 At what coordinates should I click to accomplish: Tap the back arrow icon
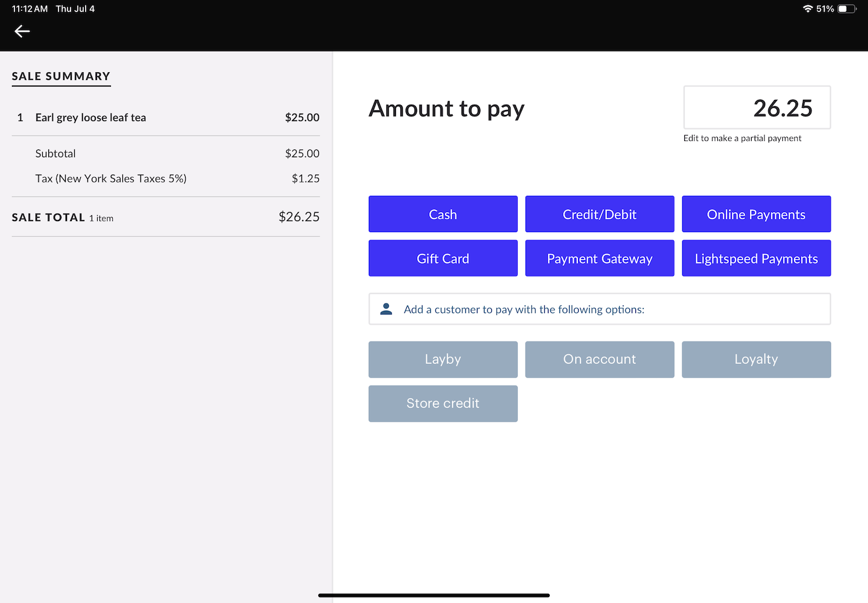pos(22,31)
